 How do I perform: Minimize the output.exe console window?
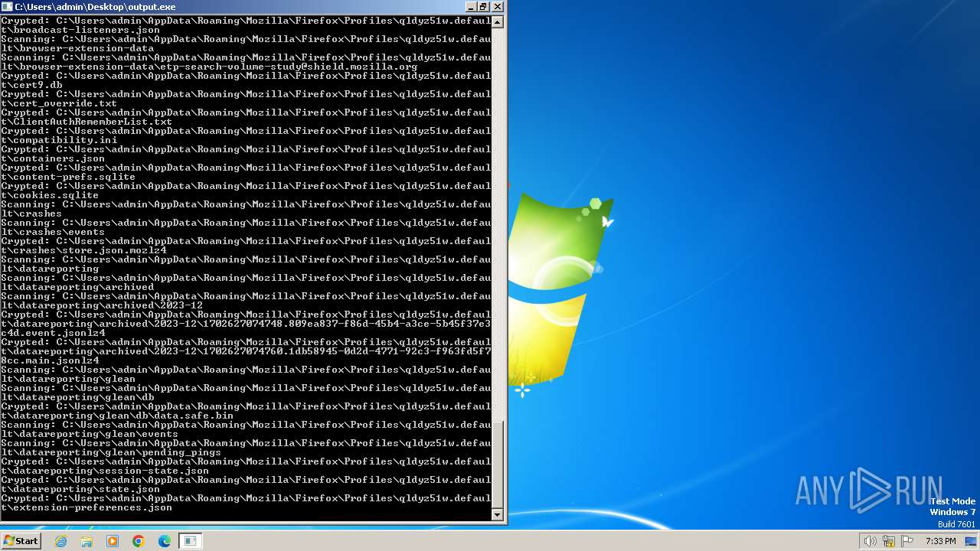(x=470, y=7)
